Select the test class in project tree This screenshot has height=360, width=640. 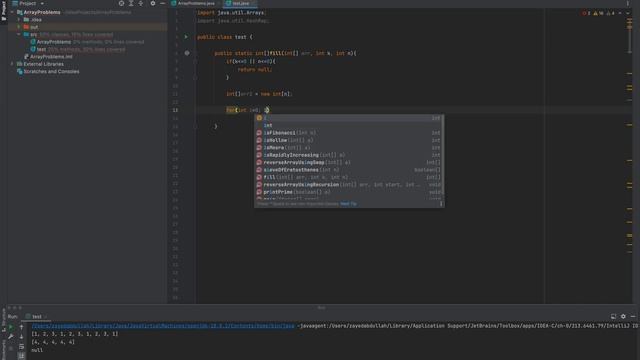click(x=41, y=49)
